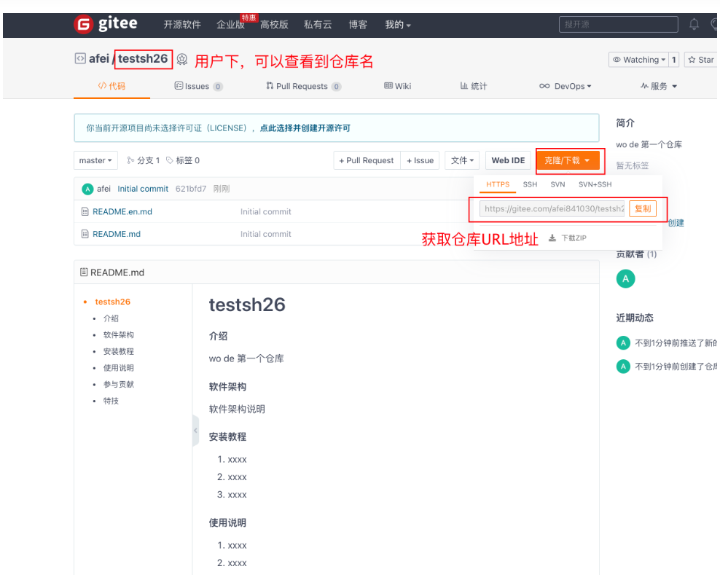Open Web IDE
The height and width of the screenshot is (588, 720).
tap(508, 160)
